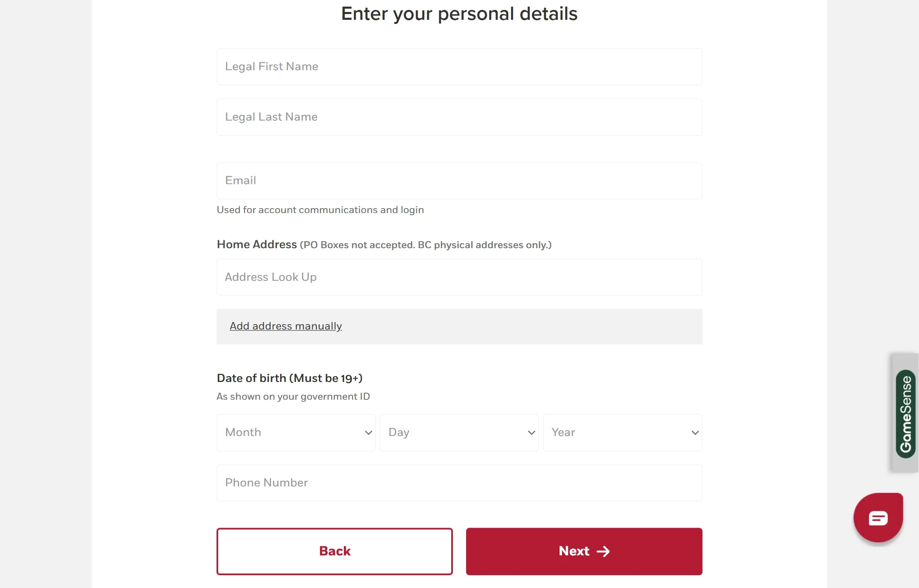Click the Add address manually link
Screen dimensions: 919x588
coord(286,326)
